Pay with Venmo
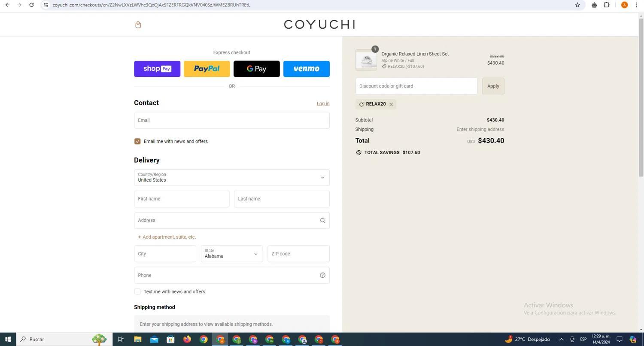 point(307,69)
